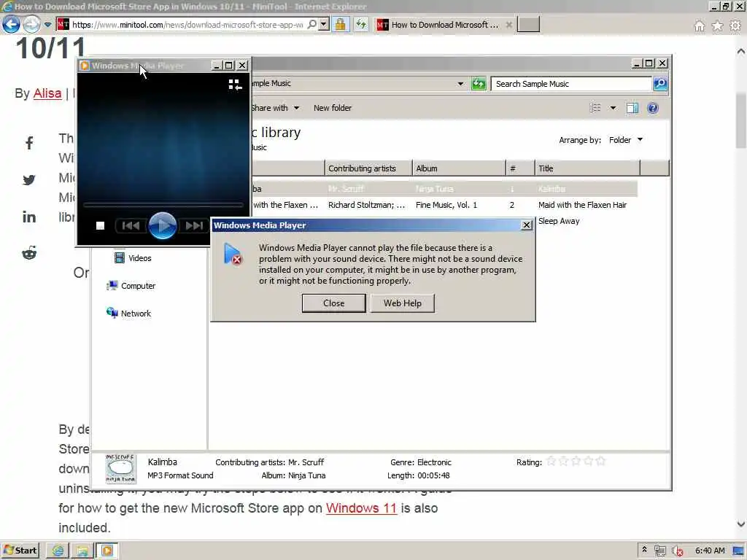Select How to Download Microsoft tab
Screen dimensions: 747x560
[x=444, y=25]
